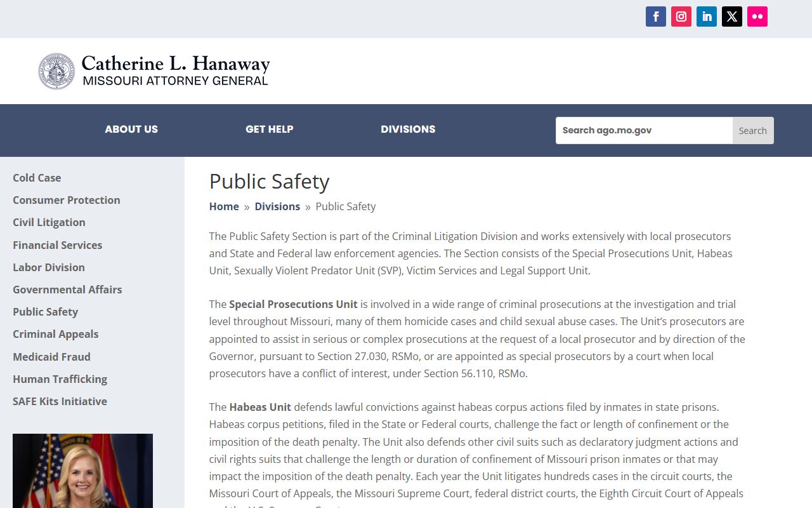Click the bold 'Special Prosecutions Unit' text

coord(293,304)
